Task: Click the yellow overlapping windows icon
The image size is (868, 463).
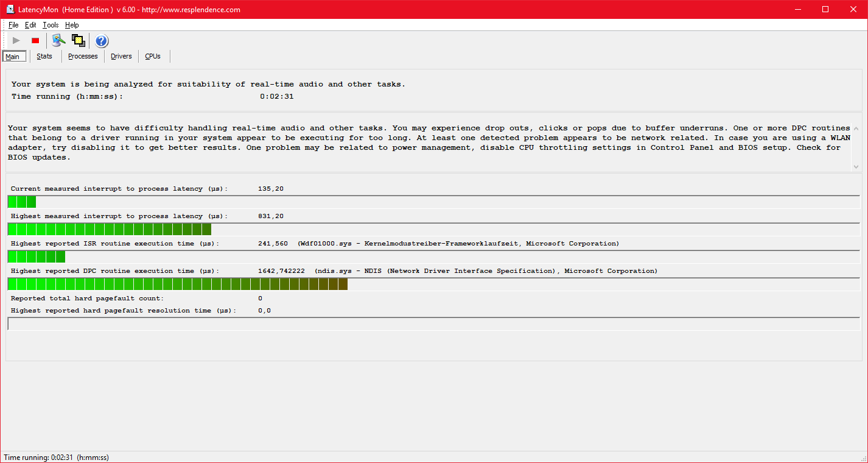Action: click(78, 41)
